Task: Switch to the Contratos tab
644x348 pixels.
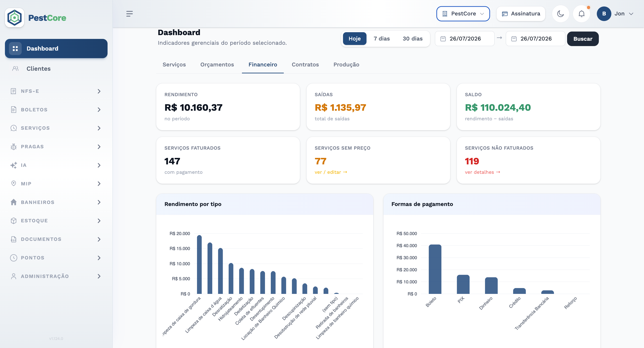Action: coord(305,64)
